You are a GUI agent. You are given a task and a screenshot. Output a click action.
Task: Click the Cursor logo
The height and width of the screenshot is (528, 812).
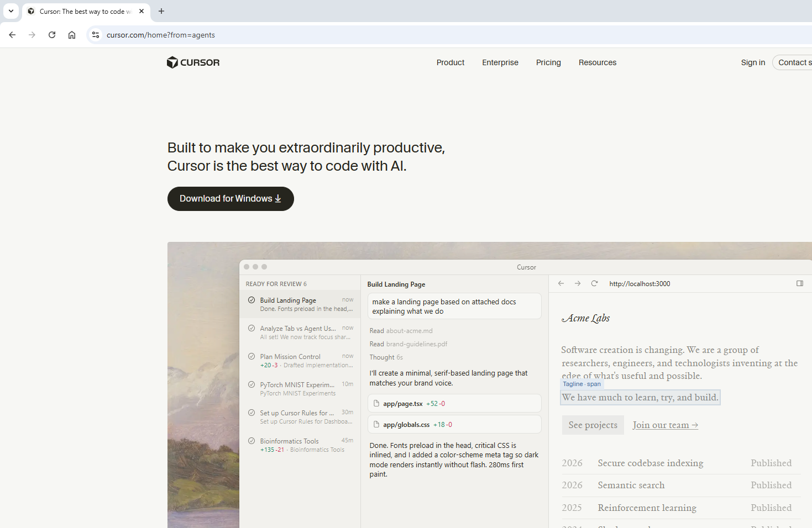coord(193,62)
